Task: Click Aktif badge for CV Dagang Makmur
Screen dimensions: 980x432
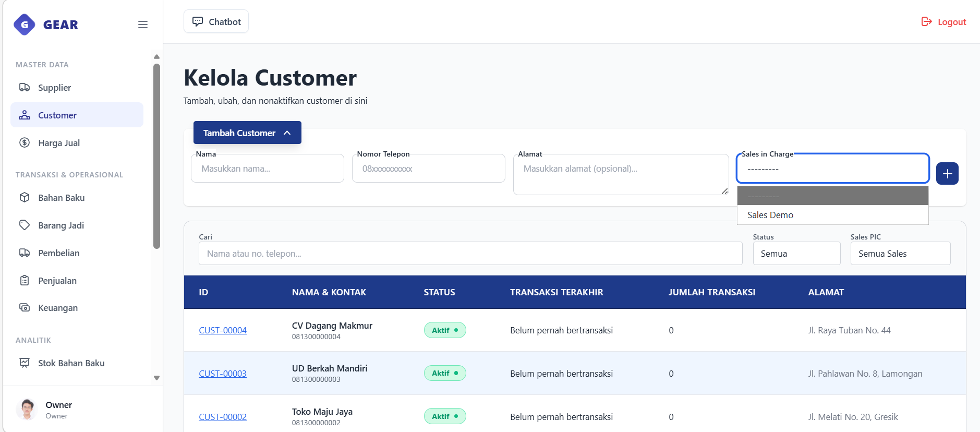Action: [x=445, y=330]
